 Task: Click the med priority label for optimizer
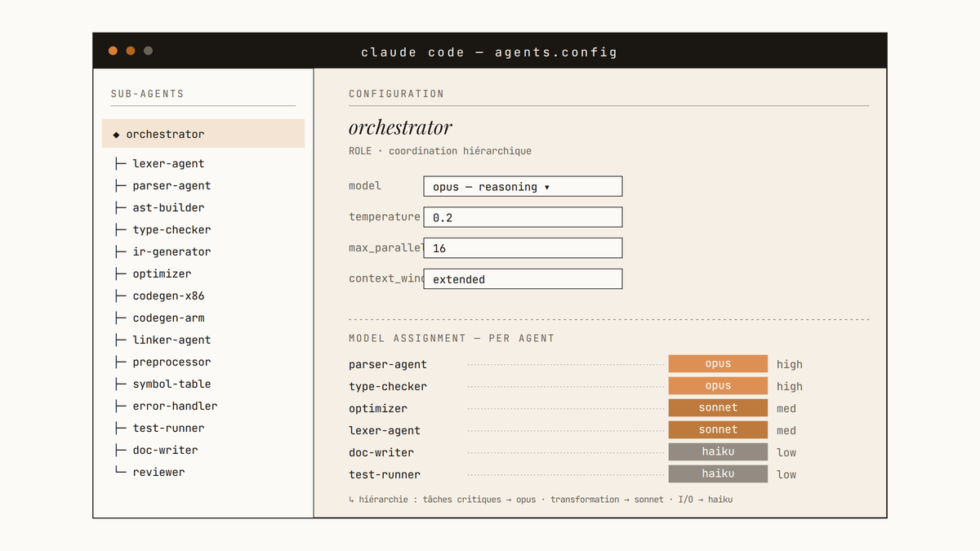point(786,408)
